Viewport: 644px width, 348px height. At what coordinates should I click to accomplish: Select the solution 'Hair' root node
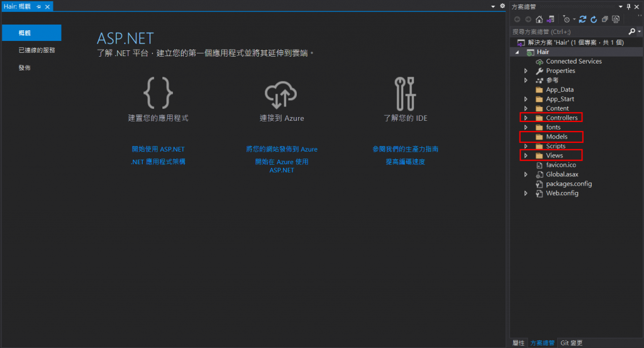coord(577,42)
